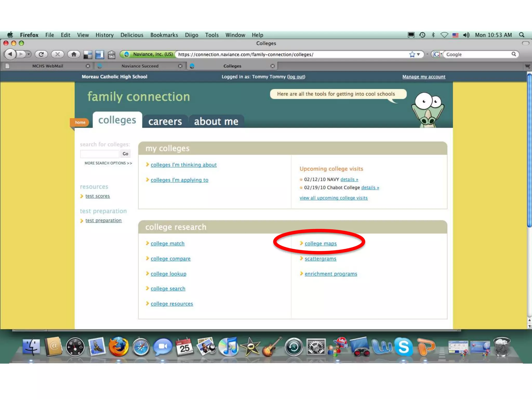Click the vertical page scrollbar
This screenshot has width=532, height=399.
point(529,151)
